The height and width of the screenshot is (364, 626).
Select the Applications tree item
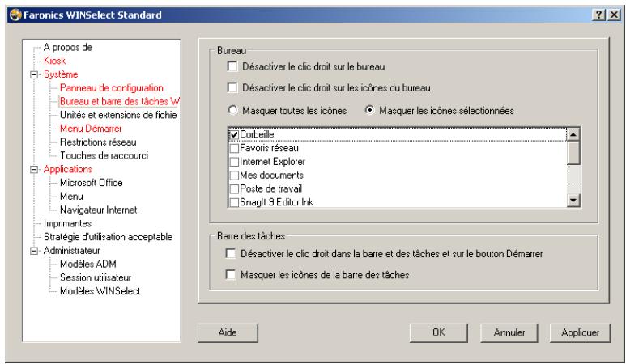click(x=68, y=169)
